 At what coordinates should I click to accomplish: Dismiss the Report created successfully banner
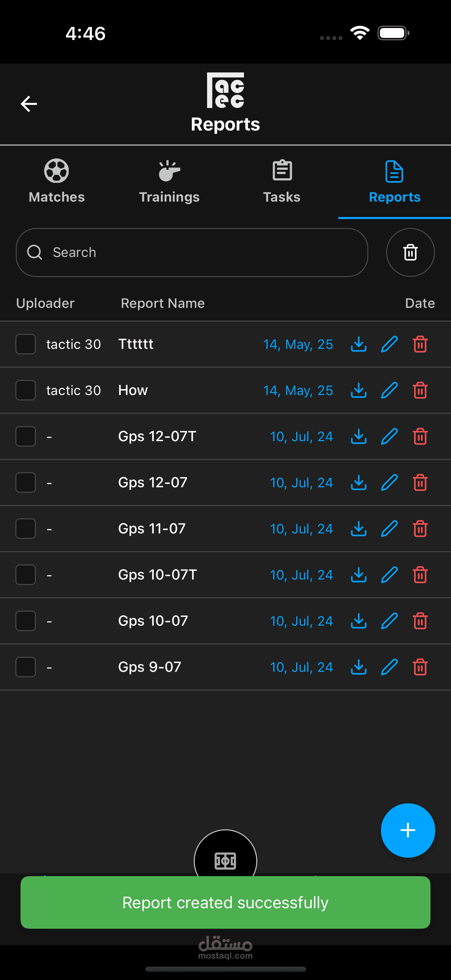click(225, 902)
